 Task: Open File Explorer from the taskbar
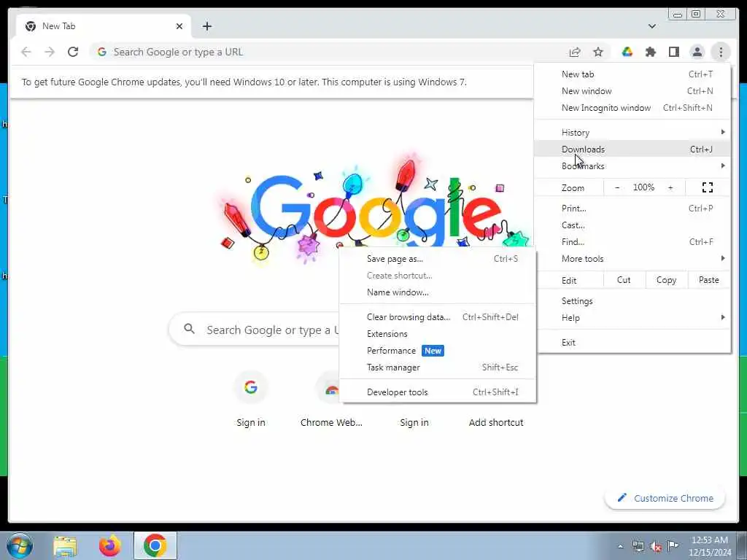tap(65, 546)
